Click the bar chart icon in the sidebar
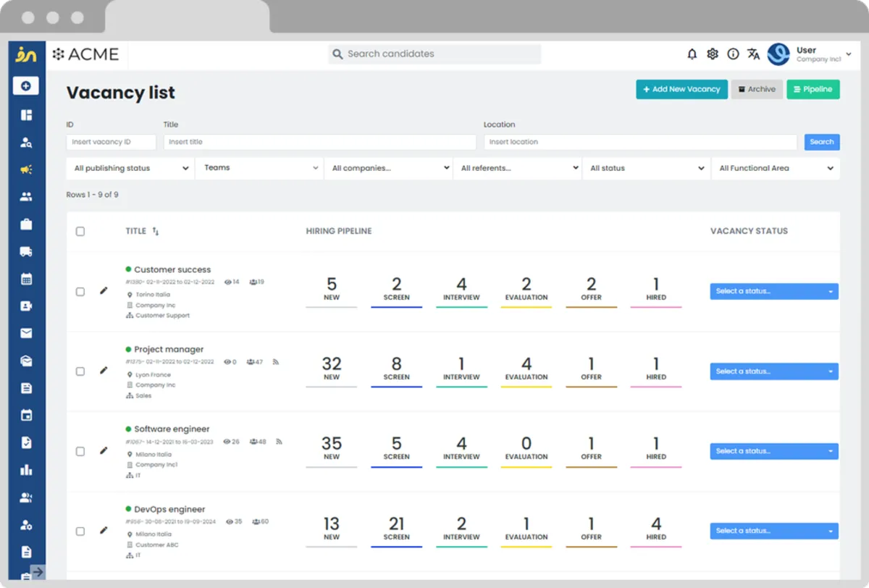The height and width of the screenshot is (588, 869). pos(26,470)
